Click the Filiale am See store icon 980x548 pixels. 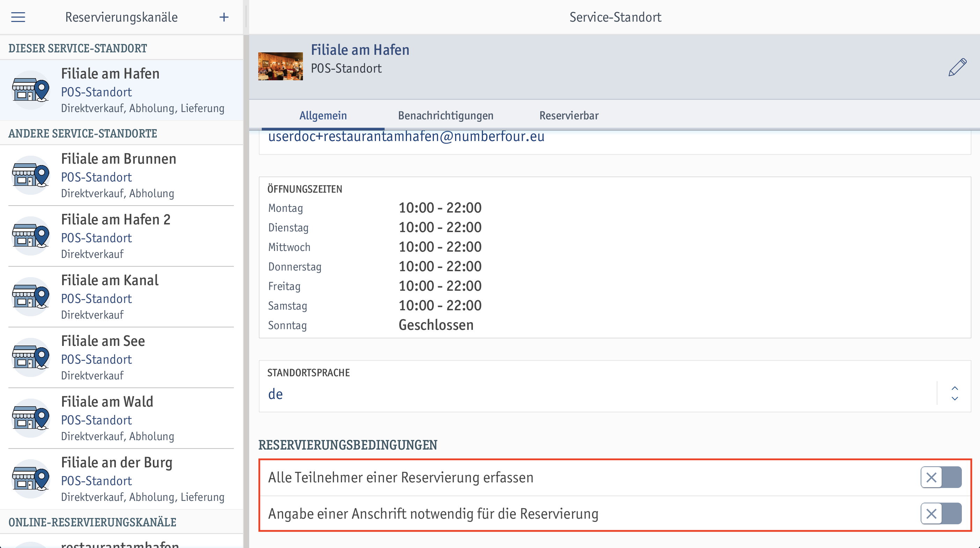coord(31,357)
